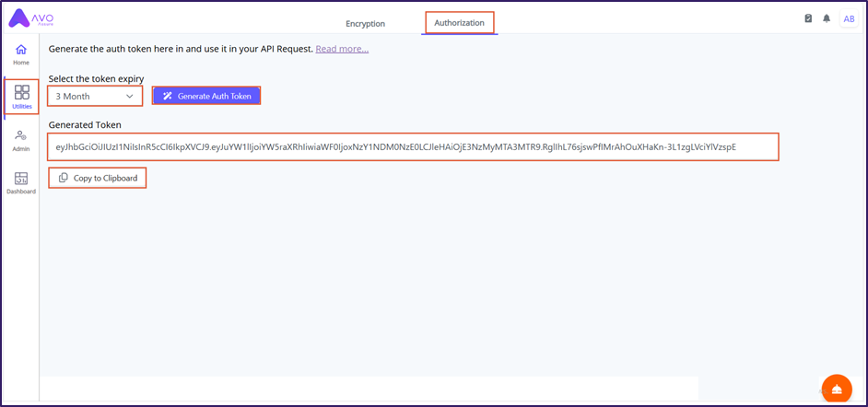Expand the token expiry chevron arrow

pyautogui.click(x=130, y=96)
